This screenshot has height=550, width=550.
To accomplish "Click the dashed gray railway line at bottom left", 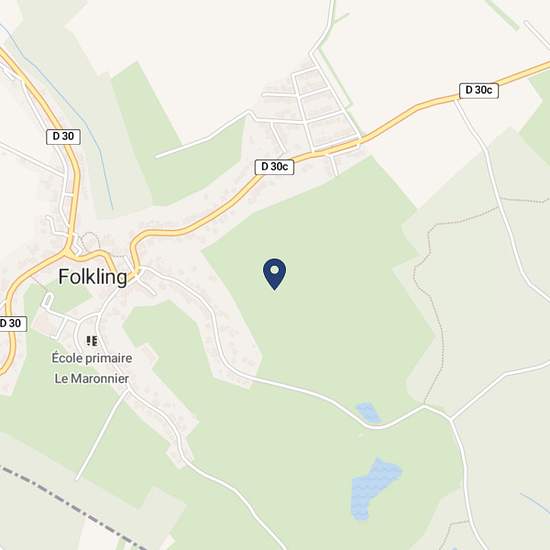I will point(70,505).
